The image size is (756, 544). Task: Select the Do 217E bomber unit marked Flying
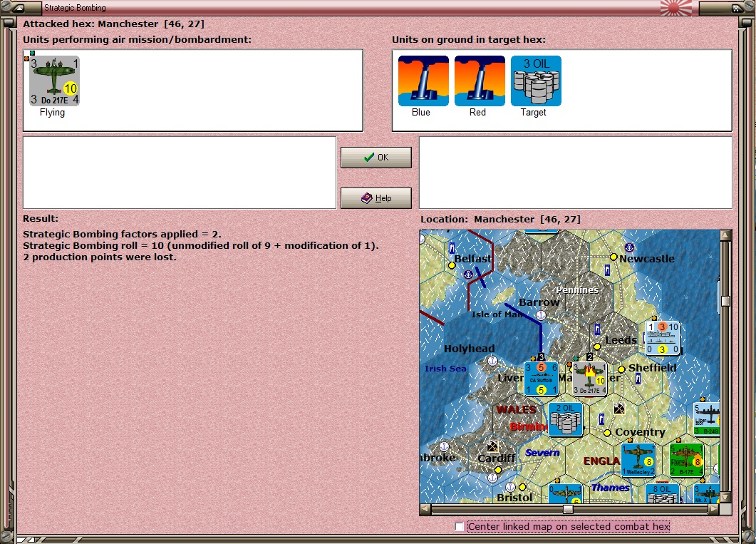(54, 81)
